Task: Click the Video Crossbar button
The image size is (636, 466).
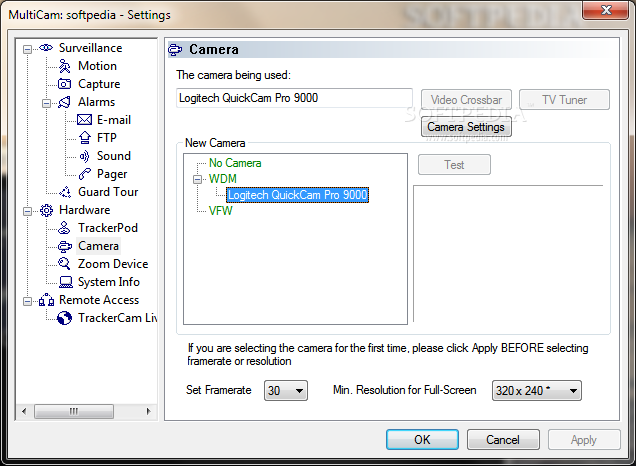Action: click(466, 100)
